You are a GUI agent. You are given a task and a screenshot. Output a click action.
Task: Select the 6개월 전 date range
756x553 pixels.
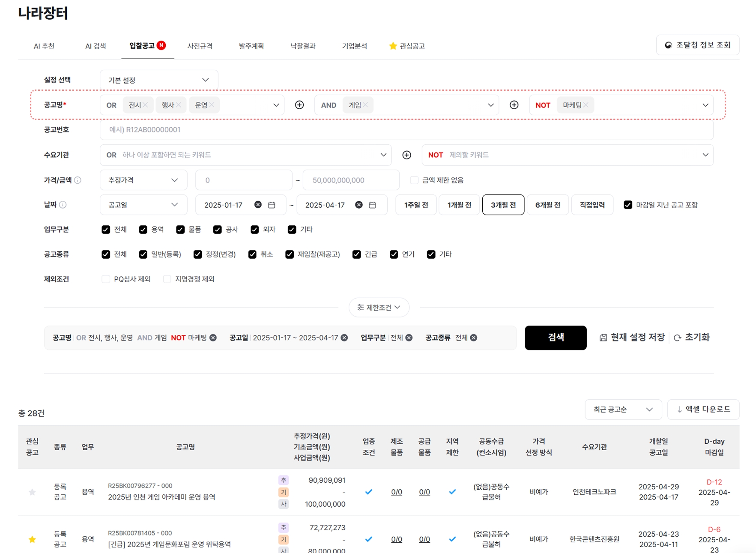pyautogui.click(x=547, y=205)
